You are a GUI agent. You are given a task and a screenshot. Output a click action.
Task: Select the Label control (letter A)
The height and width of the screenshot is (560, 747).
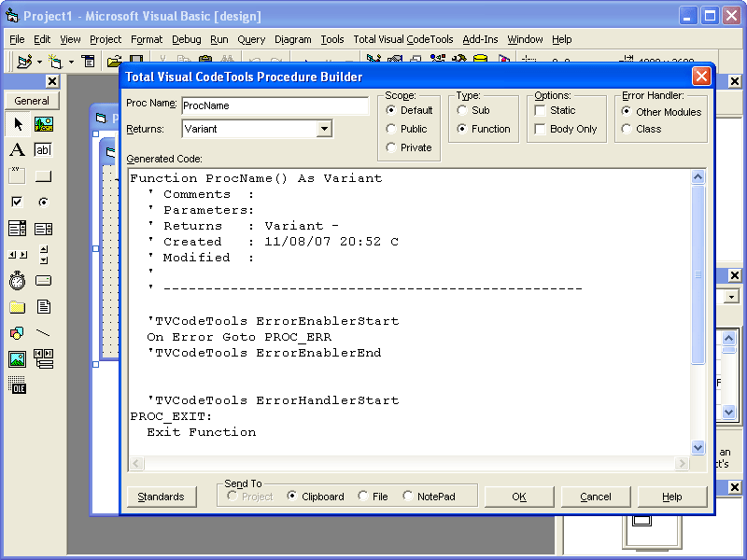pos(18,150)
